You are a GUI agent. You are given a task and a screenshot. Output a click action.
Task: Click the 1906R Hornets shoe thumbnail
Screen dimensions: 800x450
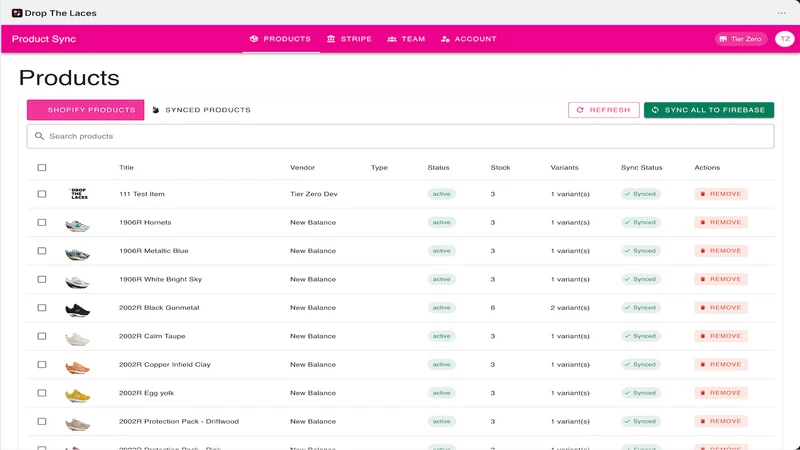pos(78,225)
